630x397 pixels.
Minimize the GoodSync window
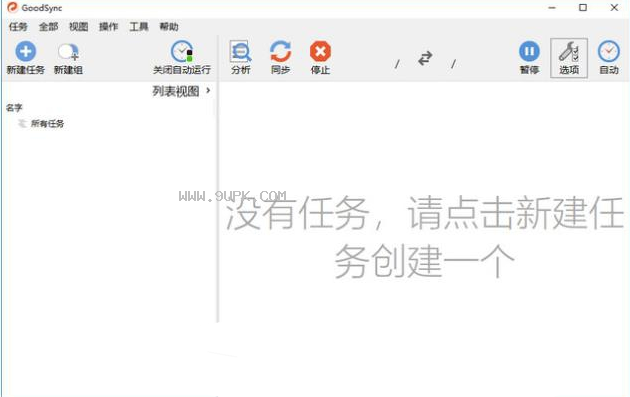(552, 8)
